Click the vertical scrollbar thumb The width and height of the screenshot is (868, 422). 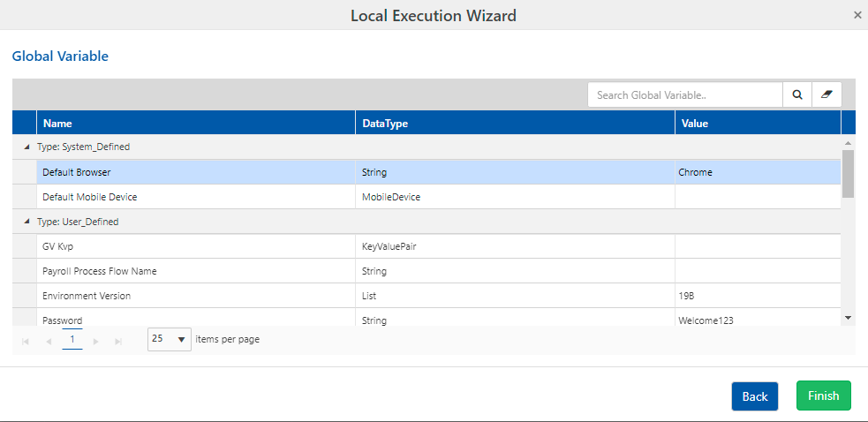(x=848, y=173)
